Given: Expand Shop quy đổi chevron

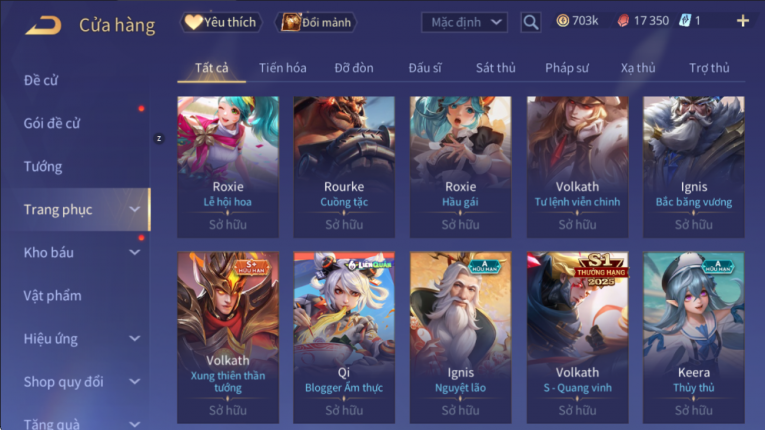Looking at the screenshot, I should [x=135, y=382].
